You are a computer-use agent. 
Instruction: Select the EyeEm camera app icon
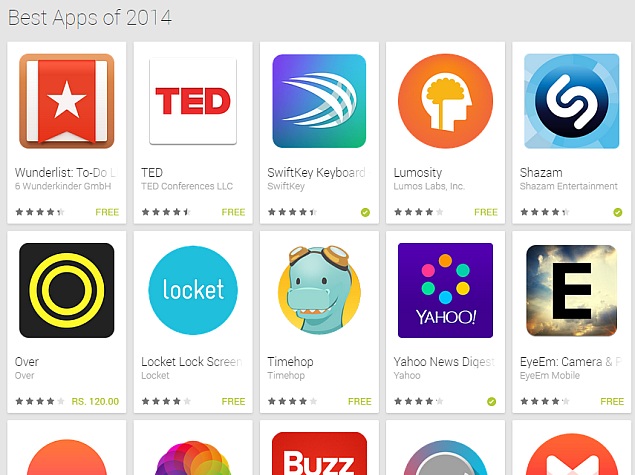pyautogui.click(x=571, y=290)
